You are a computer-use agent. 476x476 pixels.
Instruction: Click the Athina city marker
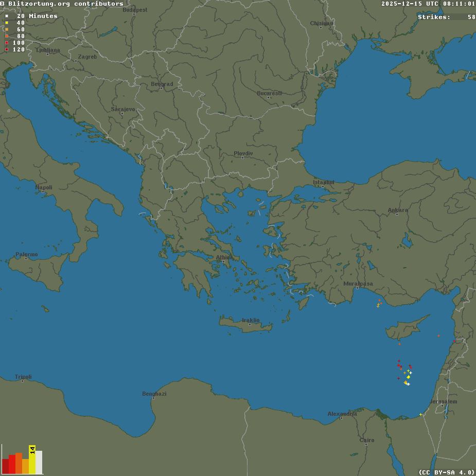click(x=224, y=261)
